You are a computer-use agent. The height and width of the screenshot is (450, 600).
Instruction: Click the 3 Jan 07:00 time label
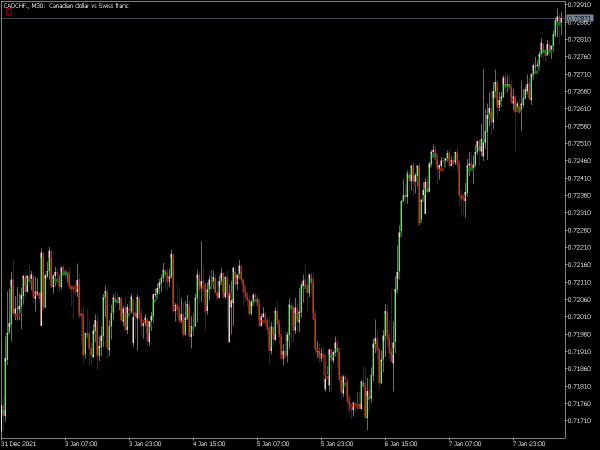click(x=81, y=444)
